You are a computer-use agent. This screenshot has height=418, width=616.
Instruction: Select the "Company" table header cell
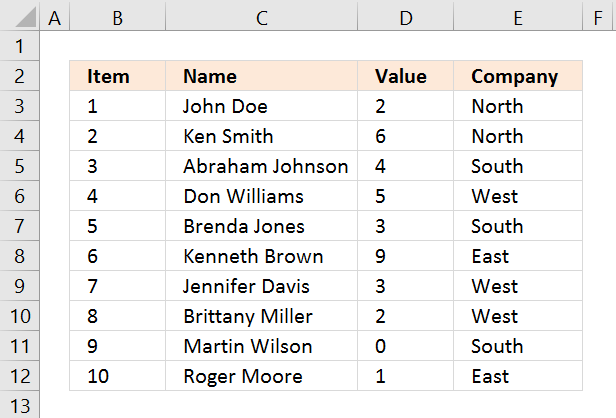518,76
